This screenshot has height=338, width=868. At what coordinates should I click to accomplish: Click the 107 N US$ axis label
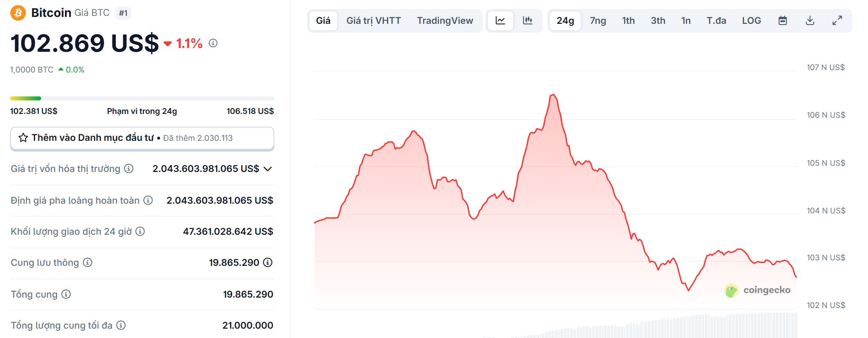pos(826,67)
